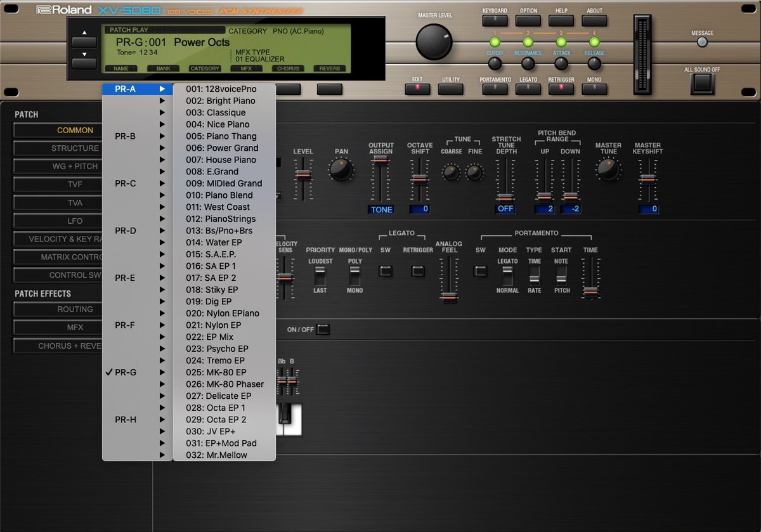Expand the PR-H bank submenu
This screenshot has height=532, width=761.
tap(137, 420)
